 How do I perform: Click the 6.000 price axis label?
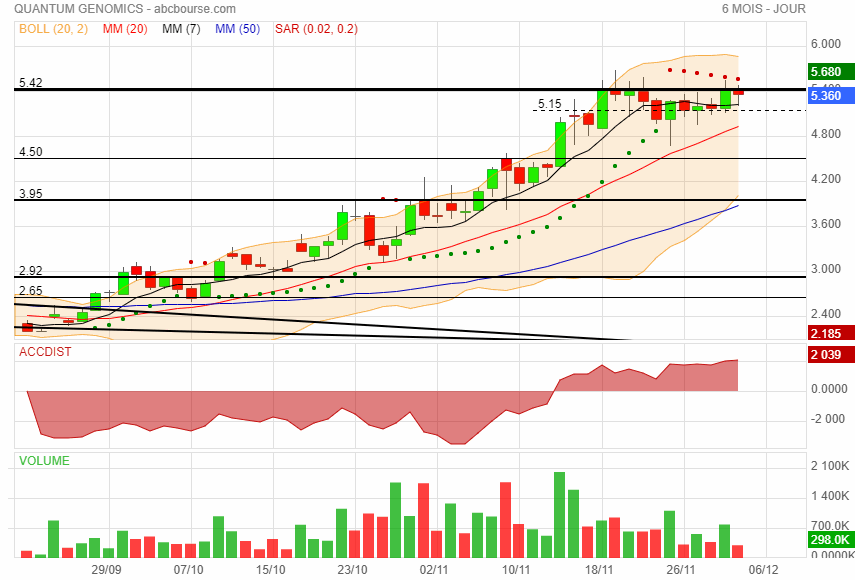click(826, 44)
